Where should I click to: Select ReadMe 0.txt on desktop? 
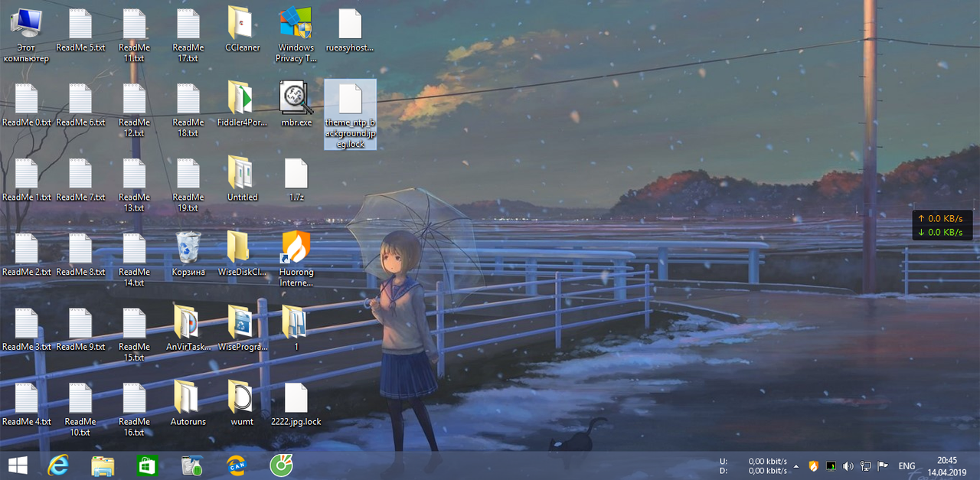27,105
